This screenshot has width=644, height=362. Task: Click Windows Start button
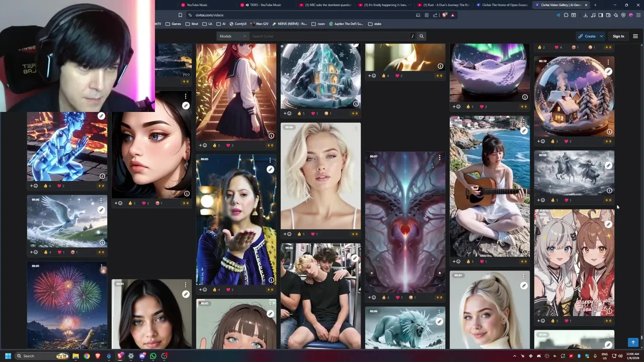[8, 356]
